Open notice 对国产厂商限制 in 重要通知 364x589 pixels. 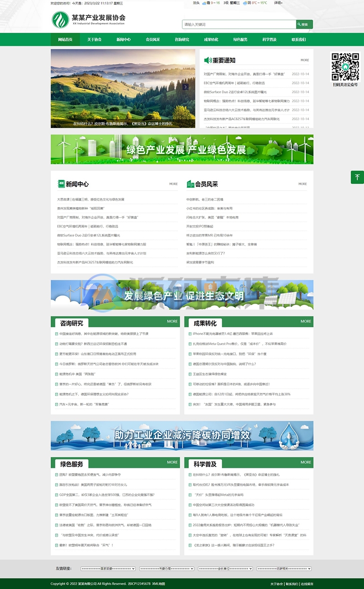(244, 74)
